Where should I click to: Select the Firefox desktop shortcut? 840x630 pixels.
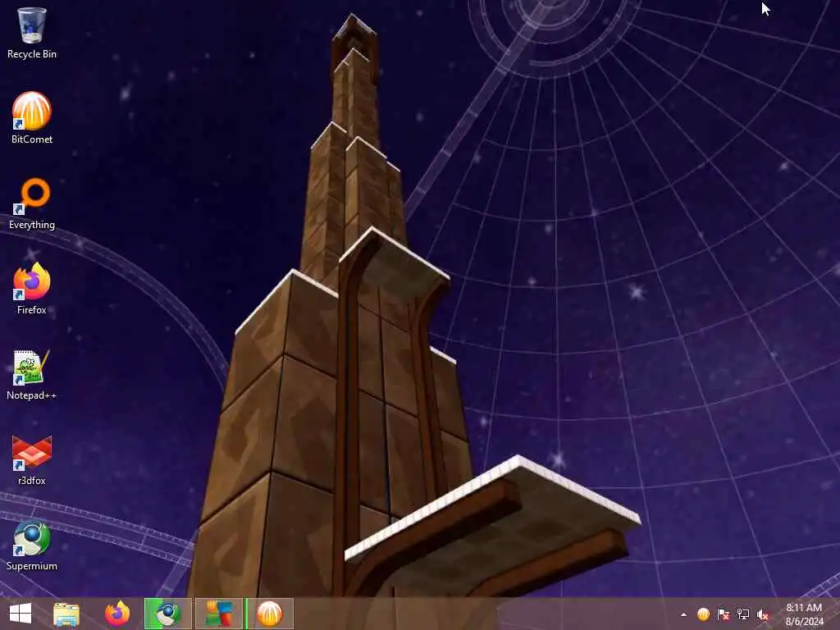[32, 289]
